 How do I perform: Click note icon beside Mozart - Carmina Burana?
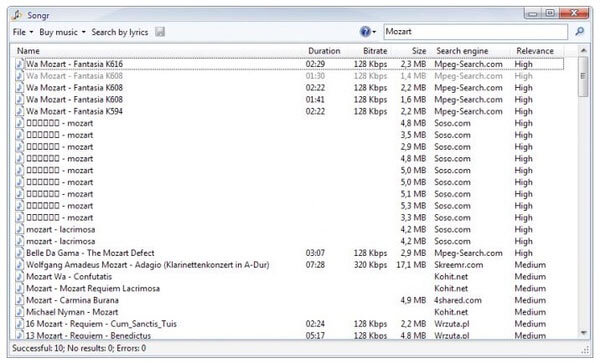click(x=20, y=301)
